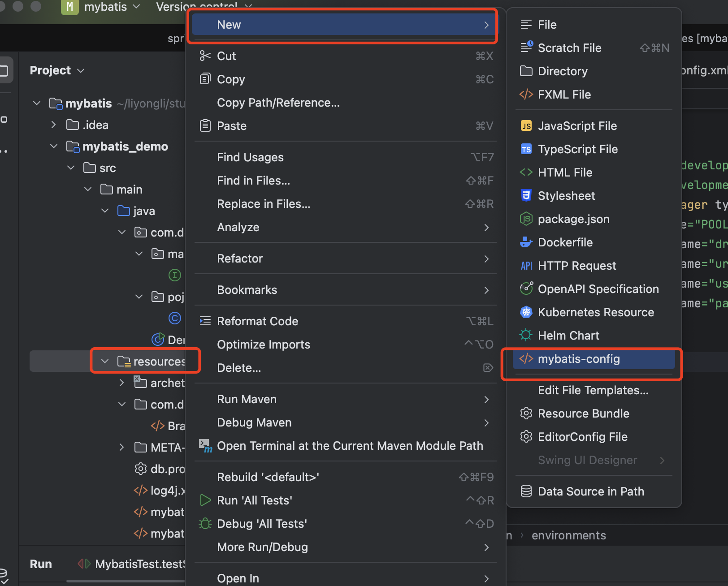Screen dimensions: 728x586
Task: Click the Resource Bundle gear icon
Action: 526,413
